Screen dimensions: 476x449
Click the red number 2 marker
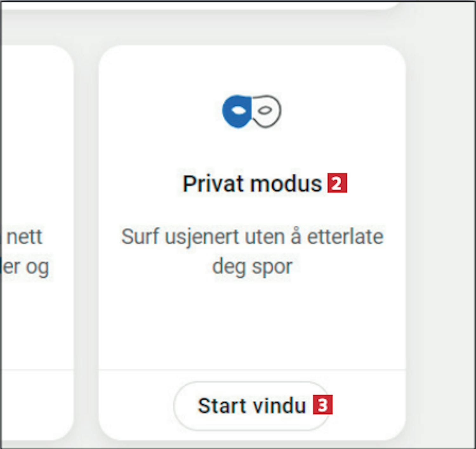tap(337, 183)
